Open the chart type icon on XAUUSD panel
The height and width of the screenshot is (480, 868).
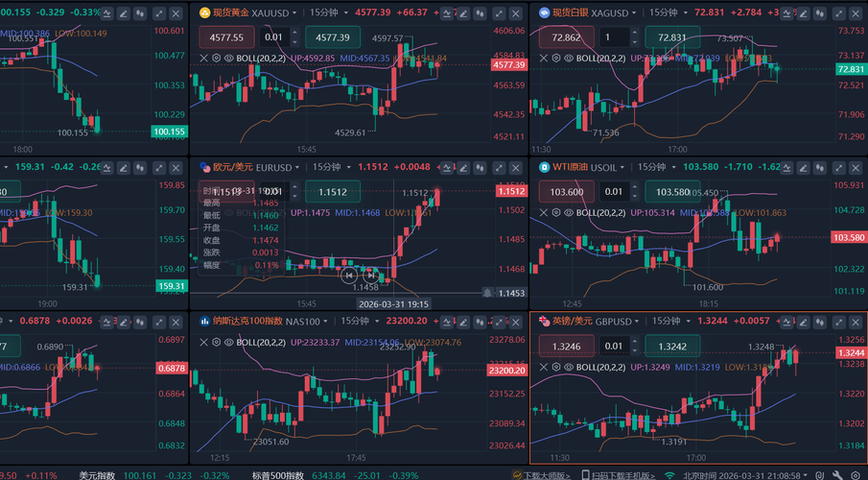pos(447,13)
